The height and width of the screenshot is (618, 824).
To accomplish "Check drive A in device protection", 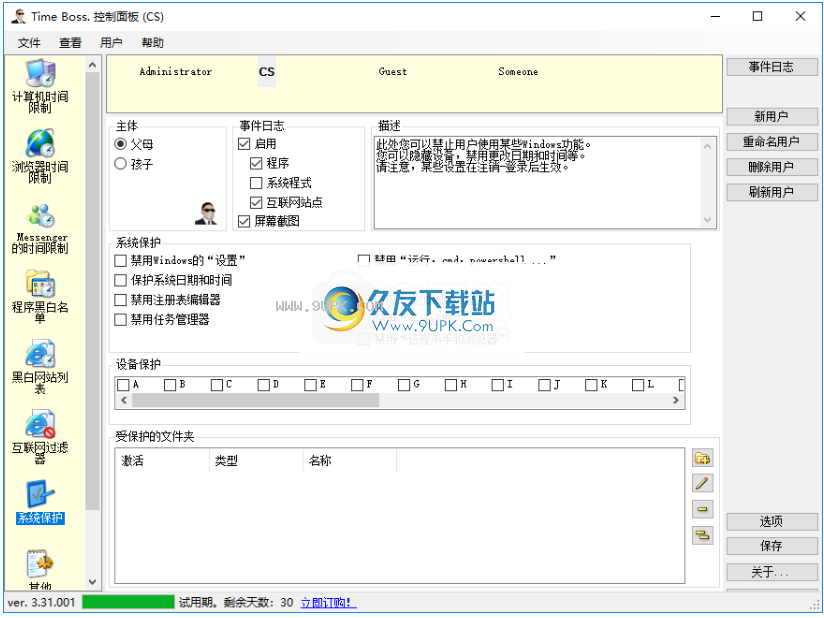I will tap(123, 385).
